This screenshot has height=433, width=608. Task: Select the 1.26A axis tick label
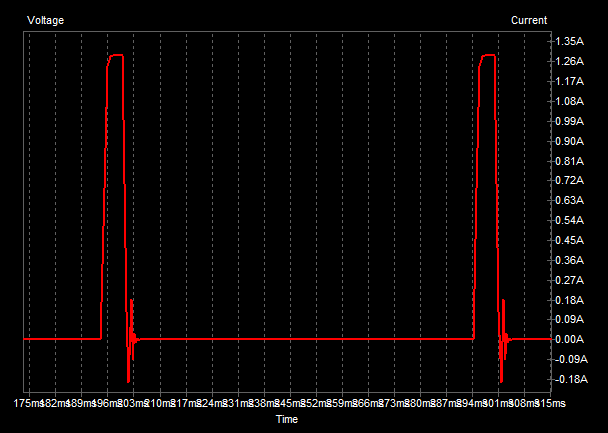(570, 61)
